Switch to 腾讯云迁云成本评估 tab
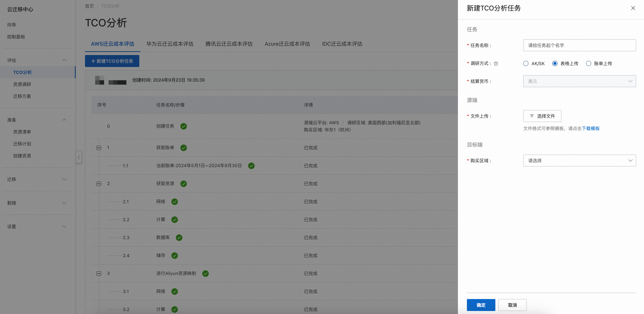Viewport: 644px width, 314px height. (229, 44)
